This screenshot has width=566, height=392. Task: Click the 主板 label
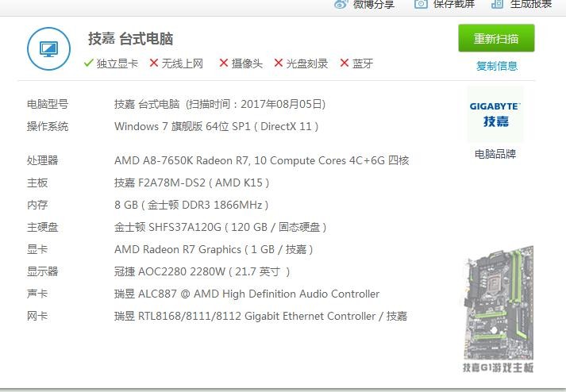tap(37, 183)
